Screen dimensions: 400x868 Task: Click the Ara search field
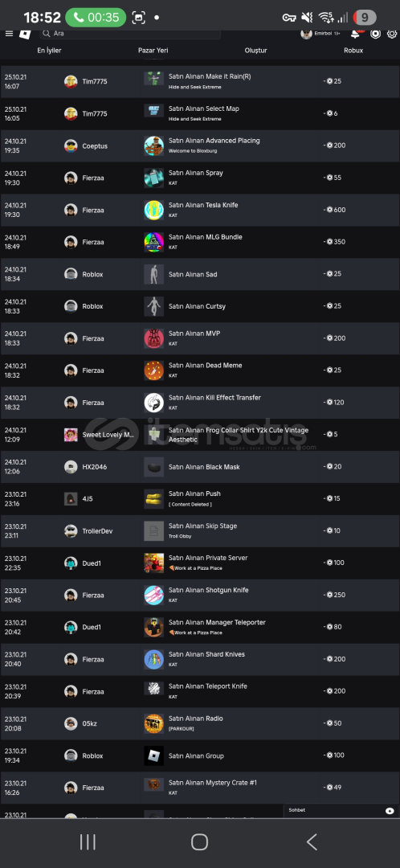point(131,34)
